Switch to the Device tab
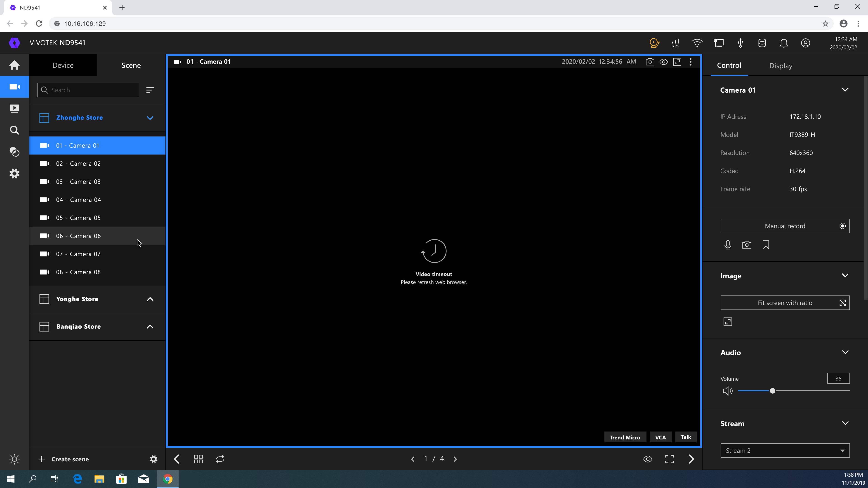 (x=63, y=65)
